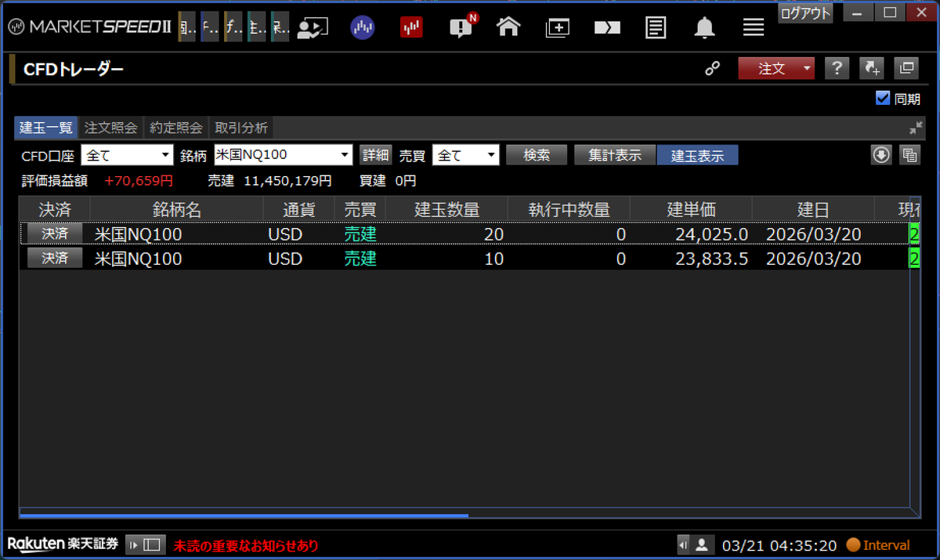Open the alert bell icon
This screenshot has width=940, height=560.
tap(705, 27)
